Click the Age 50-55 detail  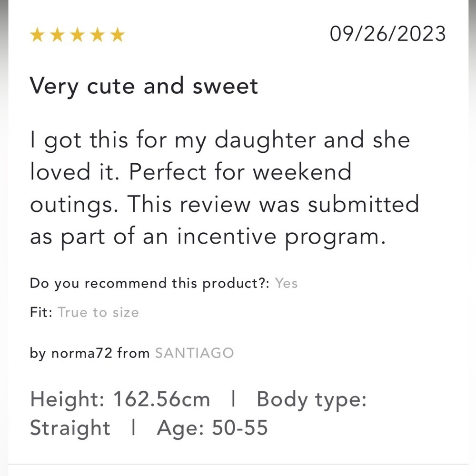212,428
